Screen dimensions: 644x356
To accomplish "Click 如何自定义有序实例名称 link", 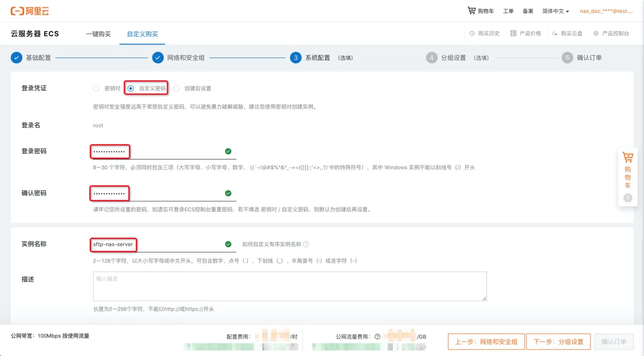I will point(272,244).
